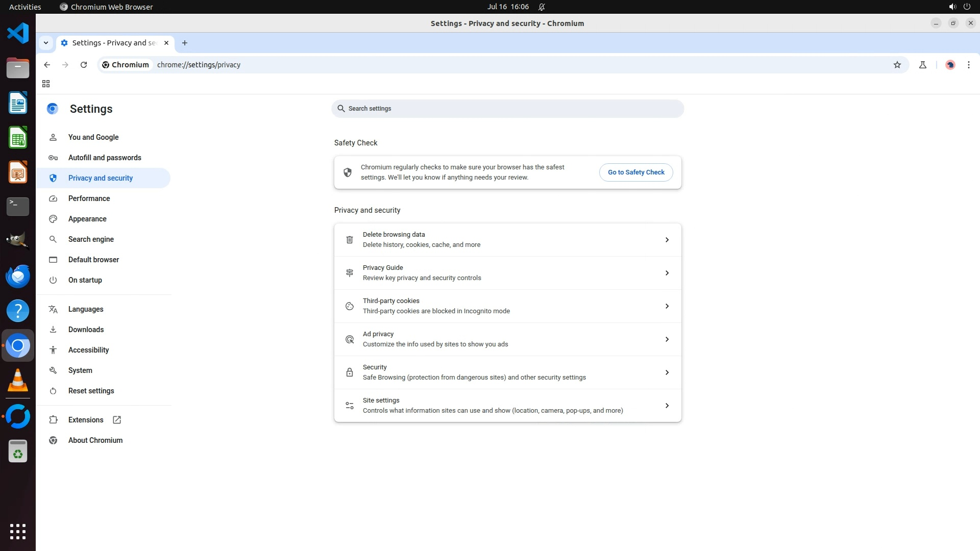
Task: Open a new tab with the plus icon
Action: click(x=185, y=43)
